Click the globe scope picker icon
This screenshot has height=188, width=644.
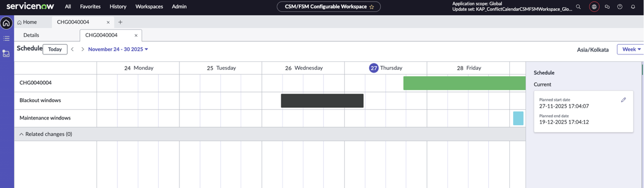pyautogui.click(x=594, y=7)
